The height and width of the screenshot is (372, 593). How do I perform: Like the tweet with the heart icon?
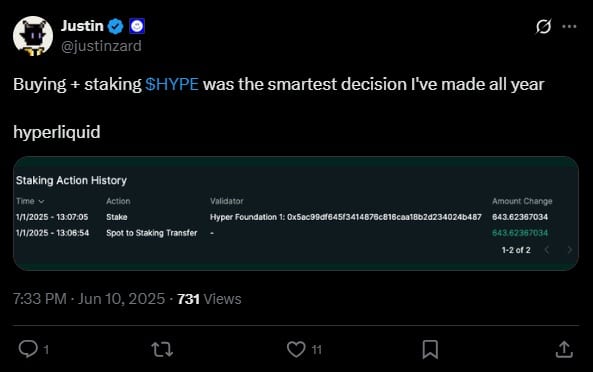[296, 349]
